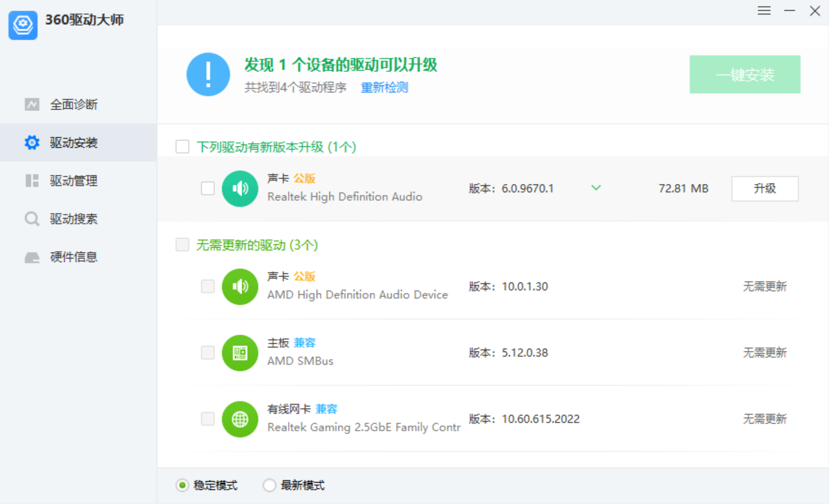
Task: Check the 无需更新的驱动 group checkbox
Action: (x=182, y=244)
